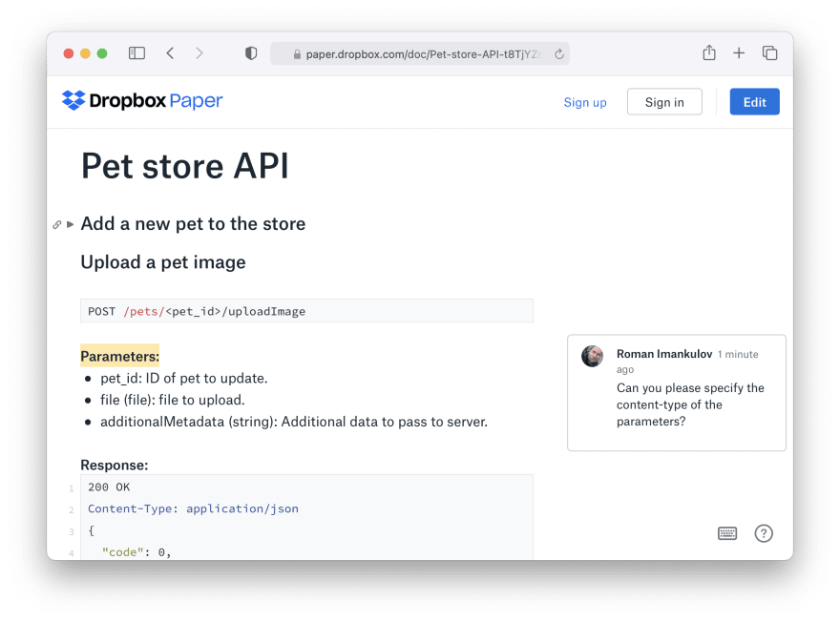This screenshot has height=622, width=840.
Task: Go forward with the browser forward arrow
Action: [199, 53]
